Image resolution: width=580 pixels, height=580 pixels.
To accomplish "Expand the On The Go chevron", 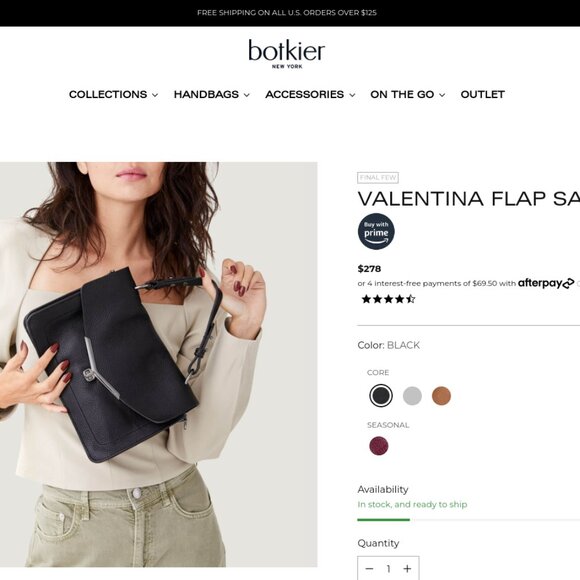I will 442,95.
